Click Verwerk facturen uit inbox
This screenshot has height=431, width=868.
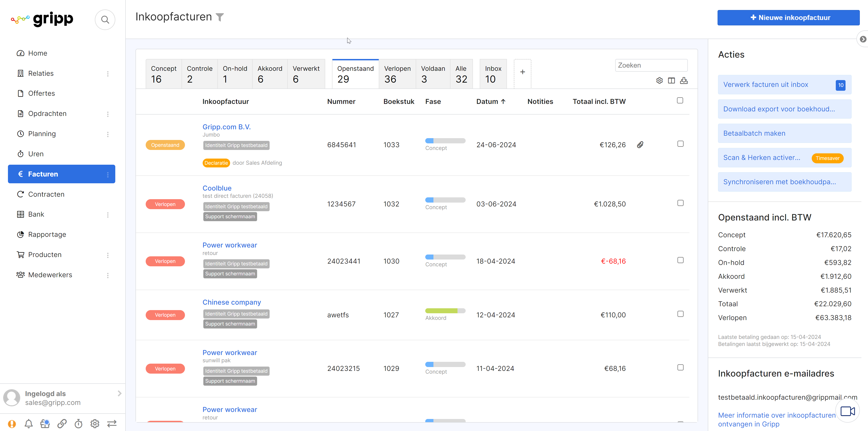click(x=784, y=85)
